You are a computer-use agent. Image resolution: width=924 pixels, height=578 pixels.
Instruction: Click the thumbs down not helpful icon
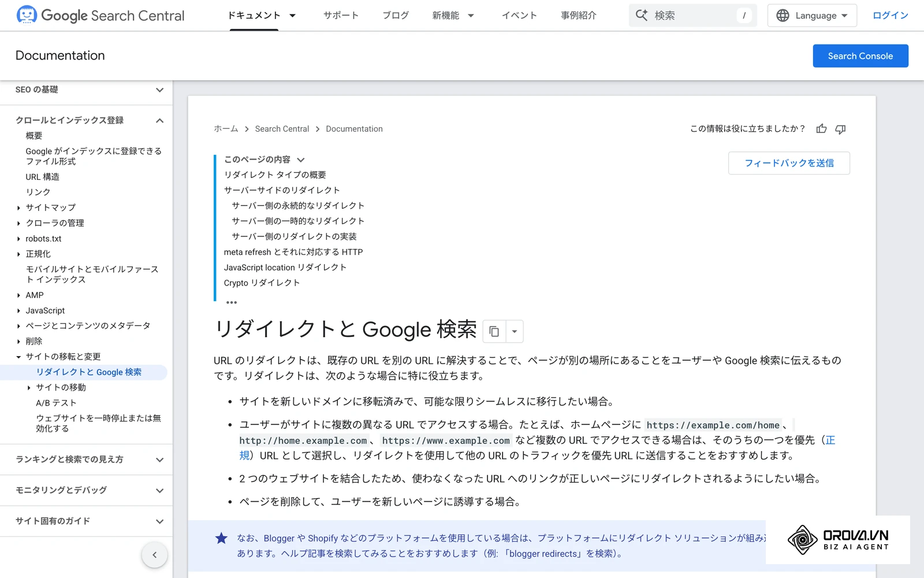(840, 129)
